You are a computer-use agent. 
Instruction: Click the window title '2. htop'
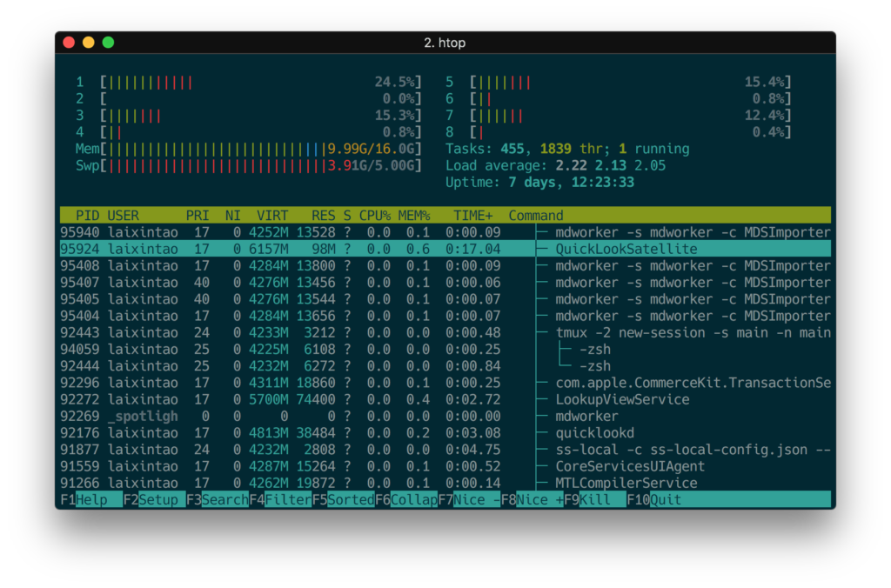(445, 43)
